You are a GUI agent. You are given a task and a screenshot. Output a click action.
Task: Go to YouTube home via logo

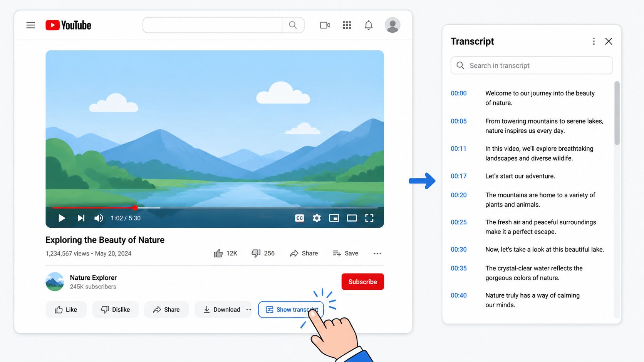click(68, 25)
